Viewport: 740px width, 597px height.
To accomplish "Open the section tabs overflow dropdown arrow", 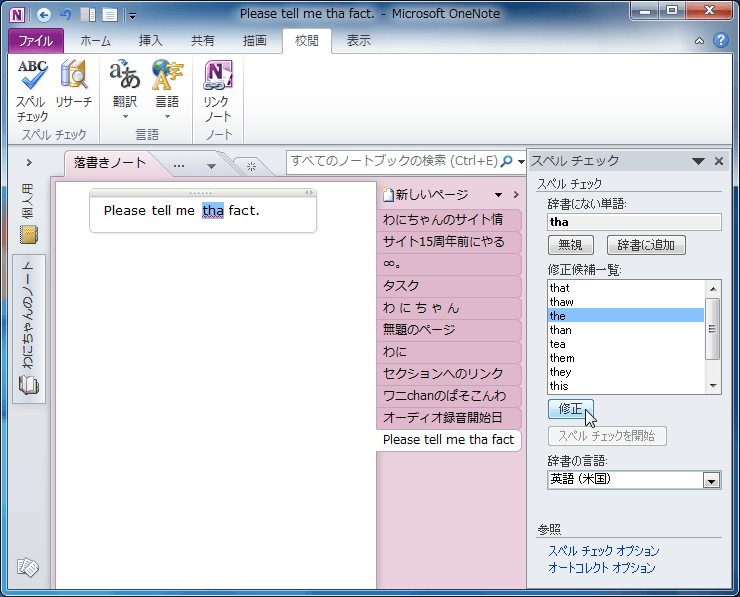I will pos(211,166).
